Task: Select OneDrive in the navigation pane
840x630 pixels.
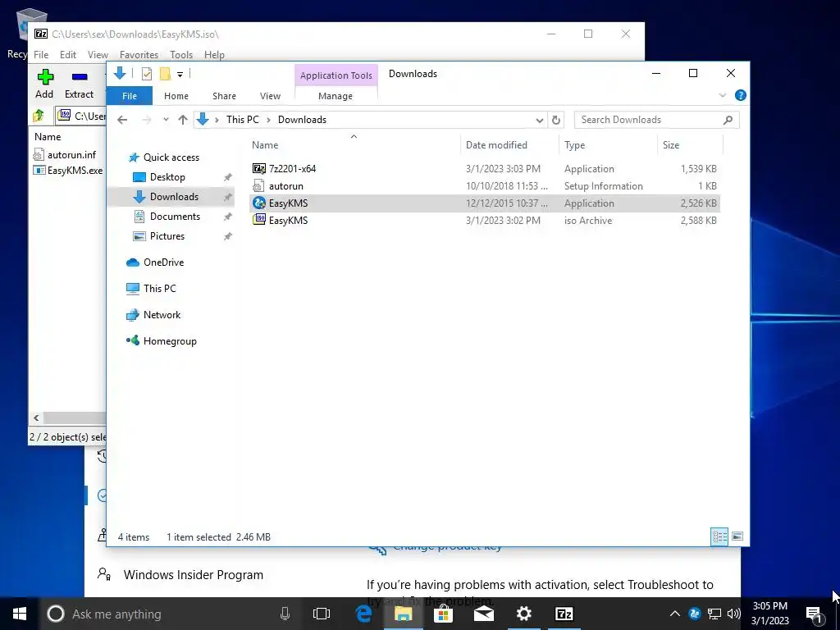Action: click(155, 262)
